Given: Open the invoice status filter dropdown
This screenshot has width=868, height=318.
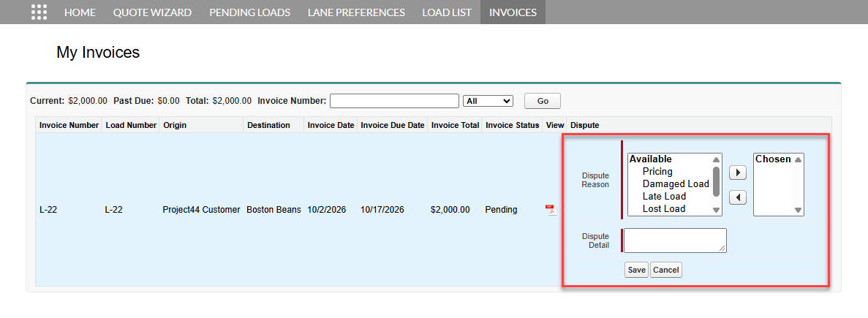Looking at the screenshot, I should tap(488, 101).
